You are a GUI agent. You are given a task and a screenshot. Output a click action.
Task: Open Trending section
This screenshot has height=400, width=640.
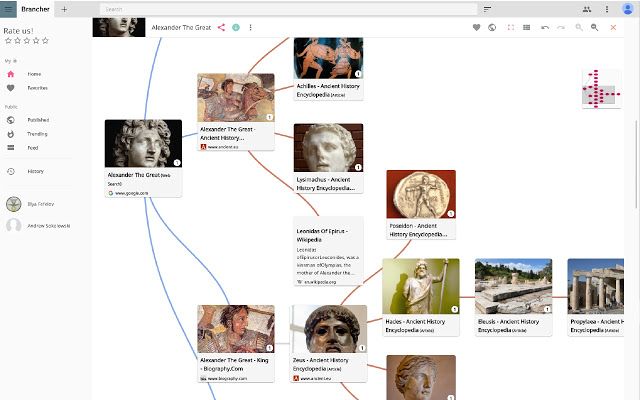click(39, 134)
